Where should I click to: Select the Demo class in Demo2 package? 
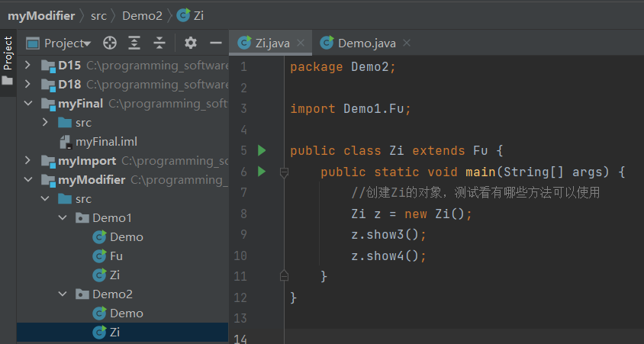tap(127, 313)
